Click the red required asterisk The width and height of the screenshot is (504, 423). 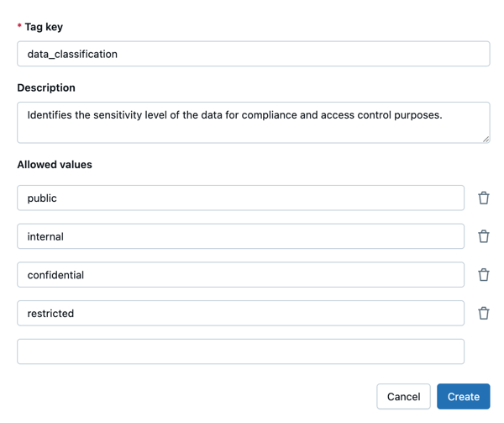tap(19, 27)
